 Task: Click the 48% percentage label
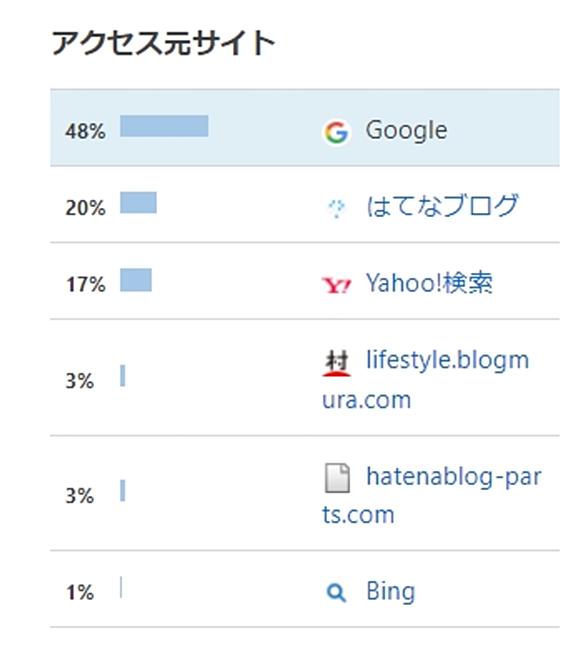(x=85, y=131)
